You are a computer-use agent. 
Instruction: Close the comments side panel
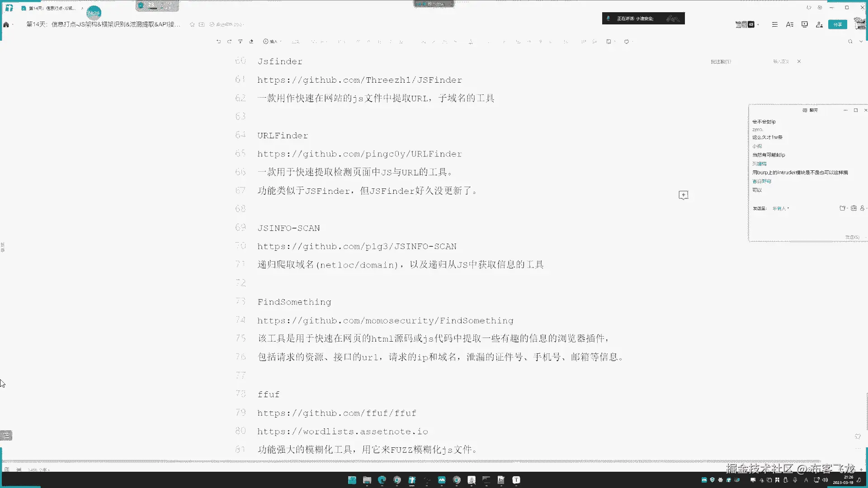coord(799,61)
